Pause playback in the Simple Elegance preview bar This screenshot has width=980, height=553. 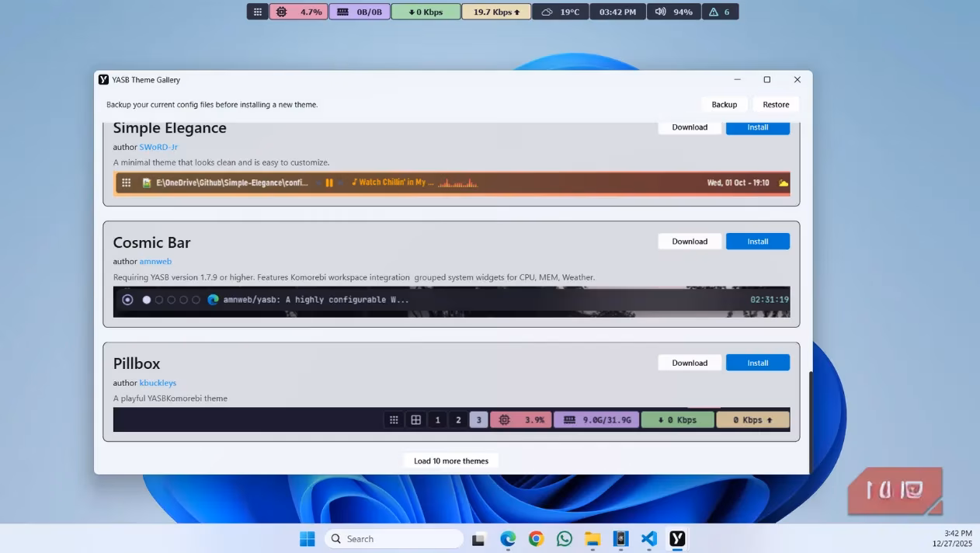(x=328, y=183)
